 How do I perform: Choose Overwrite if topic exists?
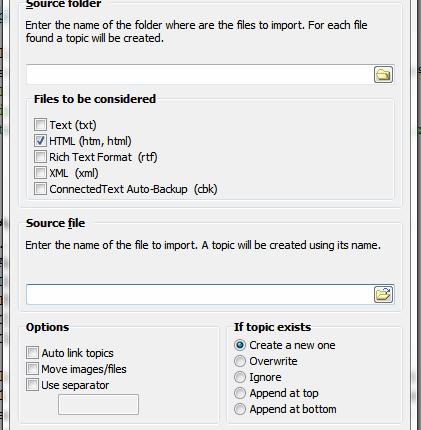click(240, 361)
